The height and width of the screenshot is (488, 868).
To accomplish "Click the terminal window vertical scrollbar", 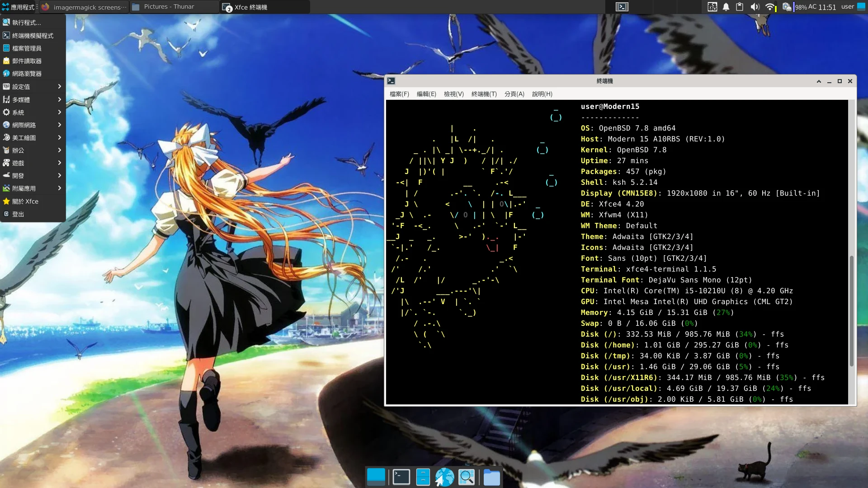I will pos(852,312).
